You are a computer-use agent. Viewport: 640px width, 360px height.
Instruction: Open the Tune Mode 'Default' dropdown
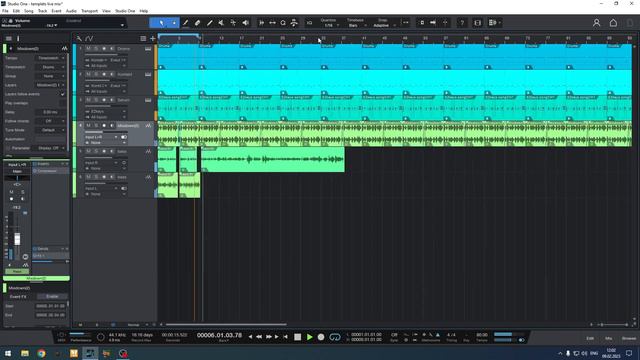click(51, 130)
